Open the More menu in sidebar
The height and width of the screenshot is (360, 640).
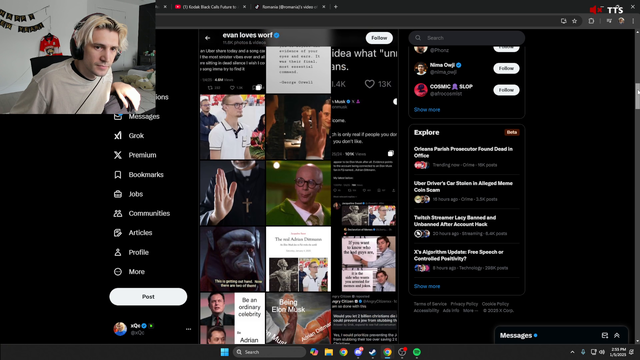tap(129, 271)
